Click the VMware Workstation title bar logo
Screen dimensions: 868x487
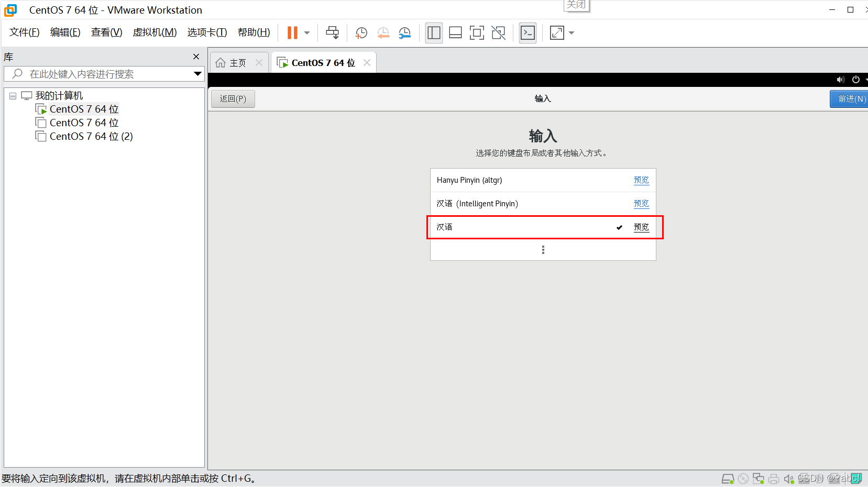[x=10, y=10]
